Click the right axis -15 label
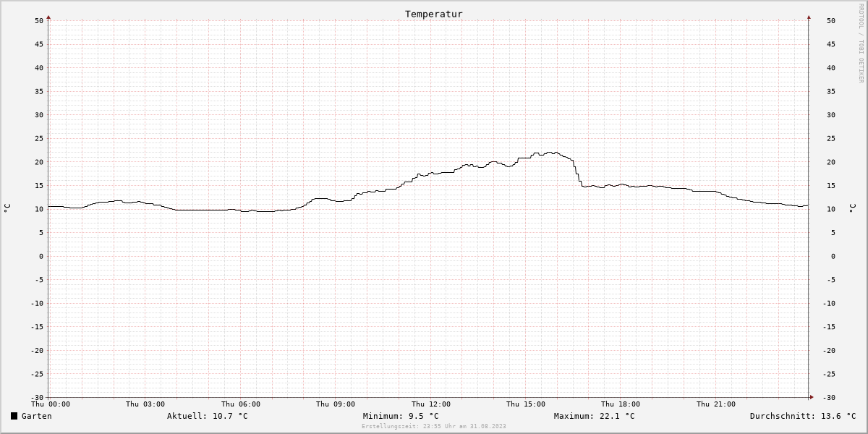868x434 pixels. 828,327
